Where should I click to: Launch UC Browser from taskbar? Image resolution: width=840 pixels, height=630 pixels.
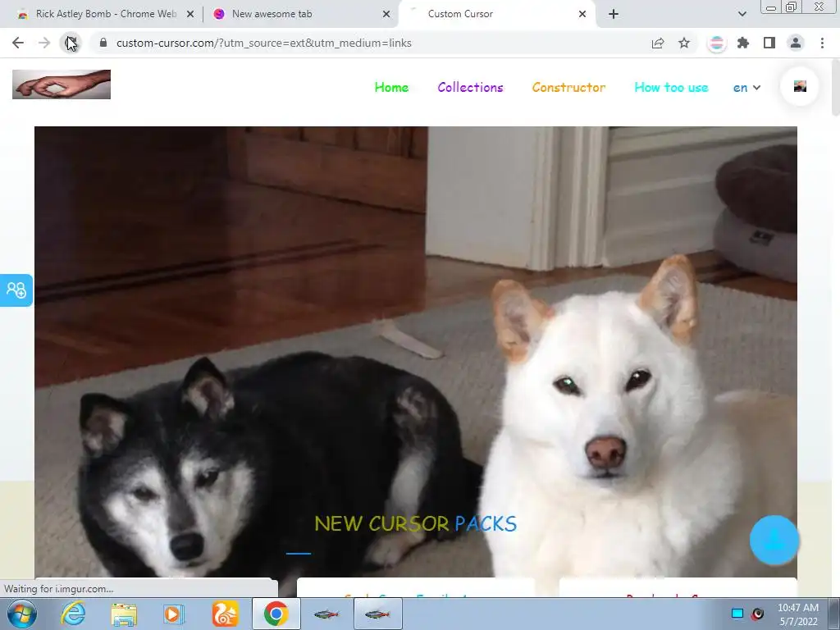[x=225, y=614]
